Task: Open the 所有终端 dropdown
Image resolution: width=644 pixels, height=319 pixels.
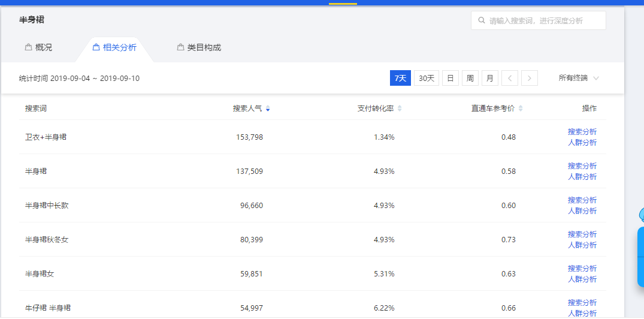Action: [x=578, y=78]
